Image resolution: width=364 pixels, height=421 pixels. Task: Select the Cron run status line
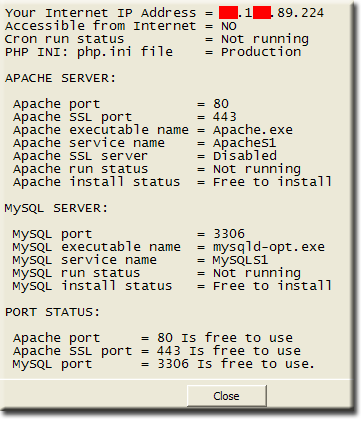point(157,39)
